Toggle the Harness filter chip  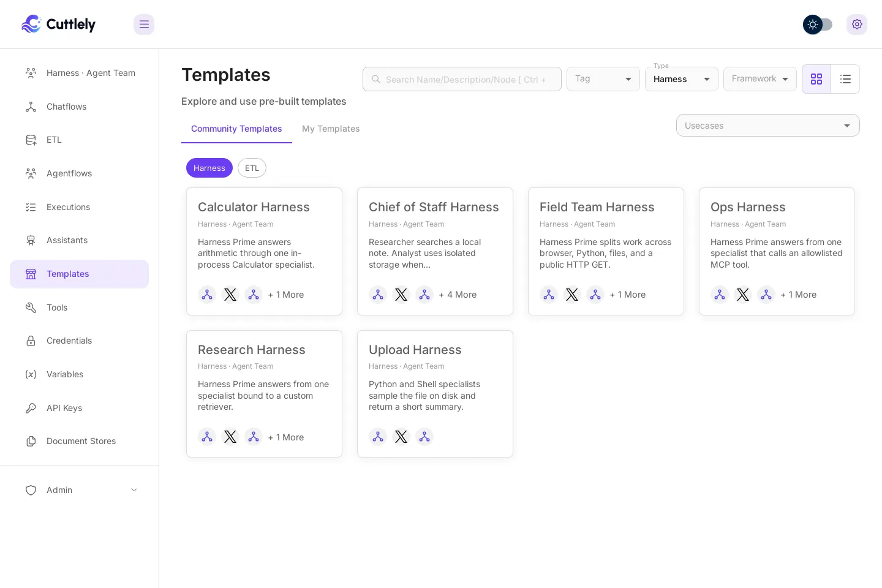click(209, 168)
